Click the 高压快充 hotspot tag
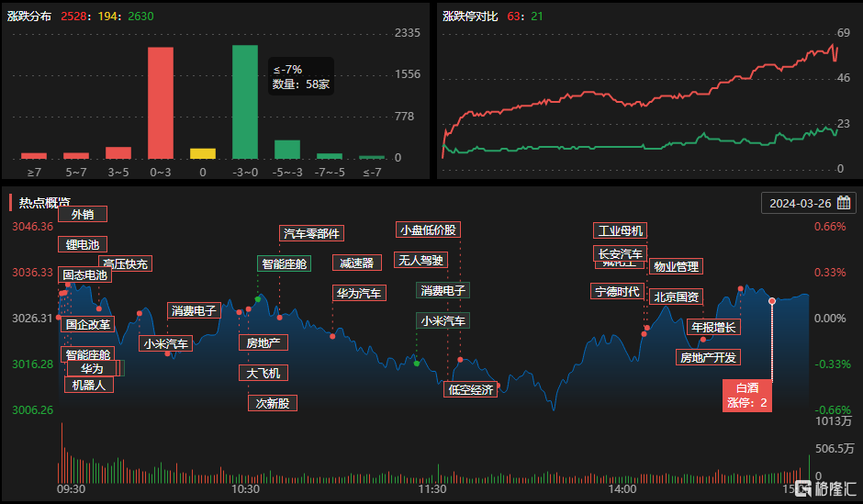This screenshot has width=863, height=504. point(126,264)
